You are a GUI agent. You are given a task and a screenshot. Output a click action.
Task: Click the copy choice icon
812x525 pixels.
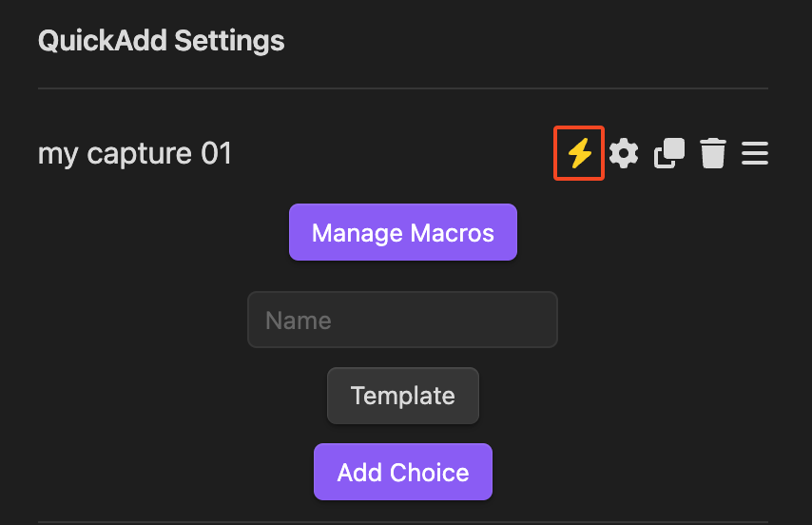pos(669,153)
